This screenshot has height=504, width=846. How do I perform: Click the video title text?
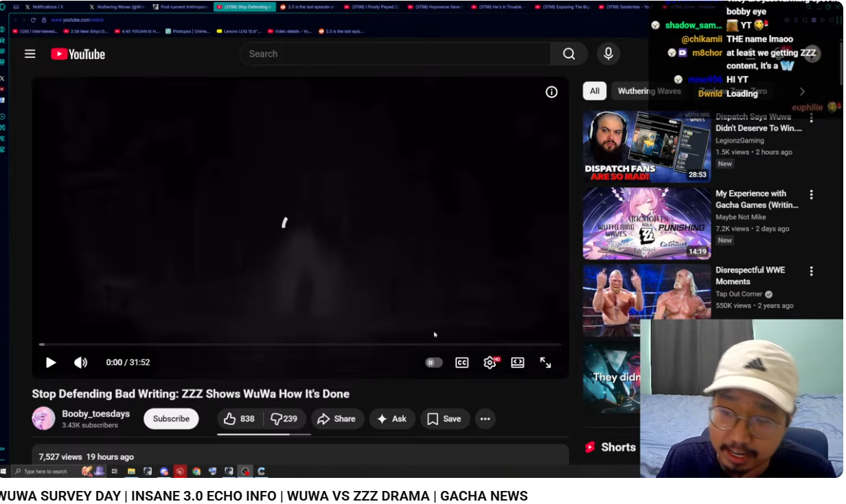click(x=190, y=393)
